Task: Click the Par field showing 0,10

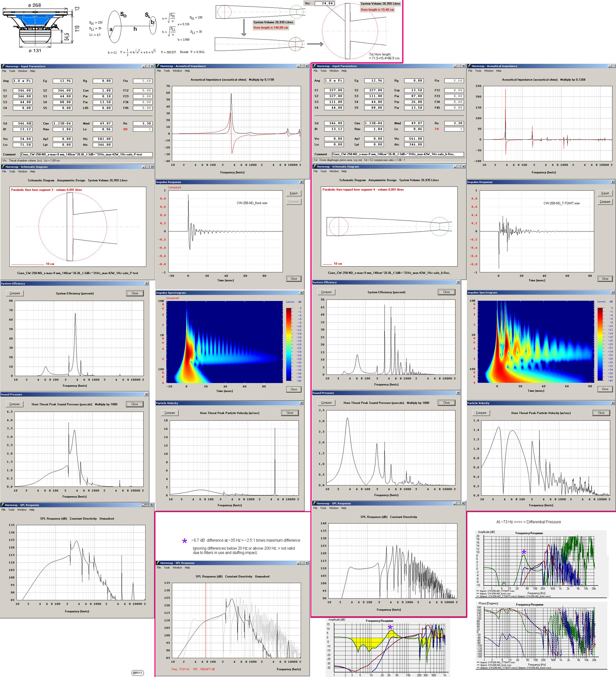Action: (102, 96)
